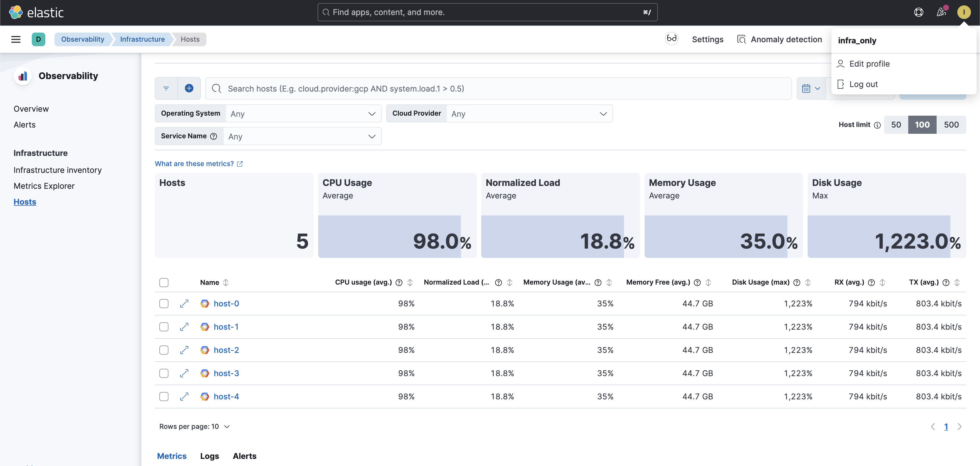This screenshot has height=466, width=980.
Task: Open the date quick menu calendar
Action: point(811,89)
